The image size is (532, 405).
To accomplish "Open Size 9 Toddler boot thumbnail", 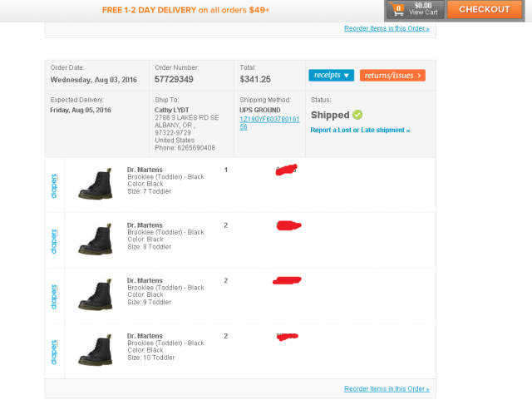I will 95,295.
